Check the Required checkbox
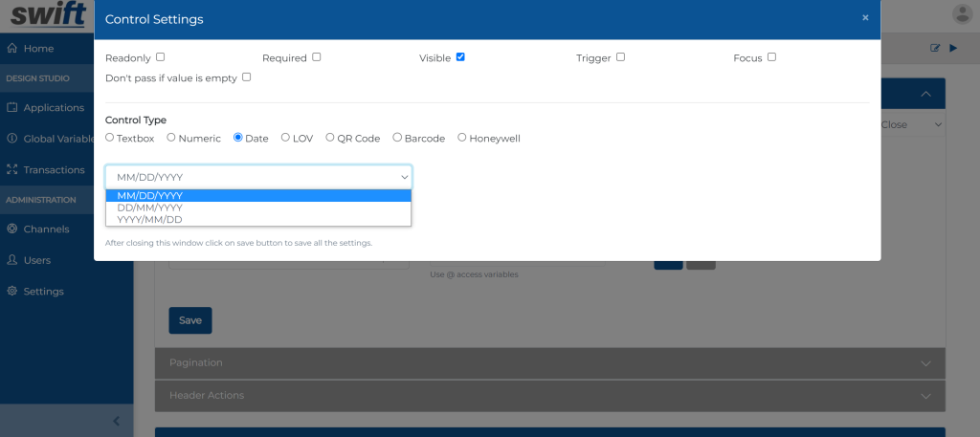This screenshot has width=980, height=437. coord(317,57)
